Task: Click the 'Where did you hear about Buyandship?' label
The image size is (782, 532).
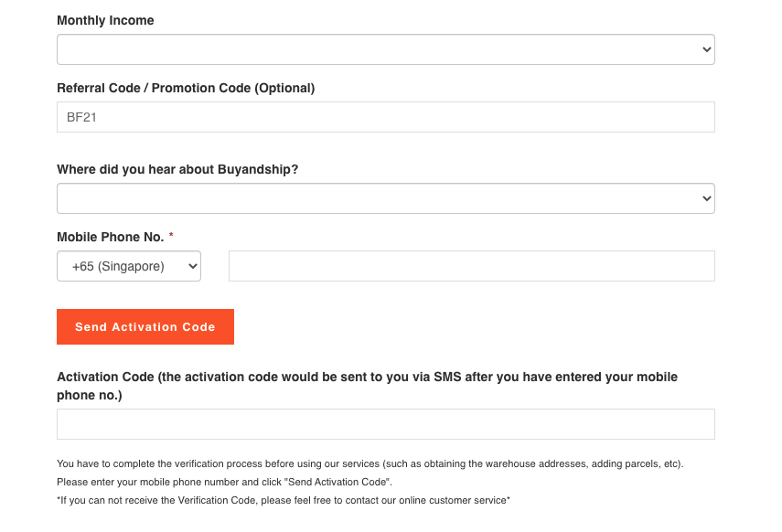Action: pos(177,169)
